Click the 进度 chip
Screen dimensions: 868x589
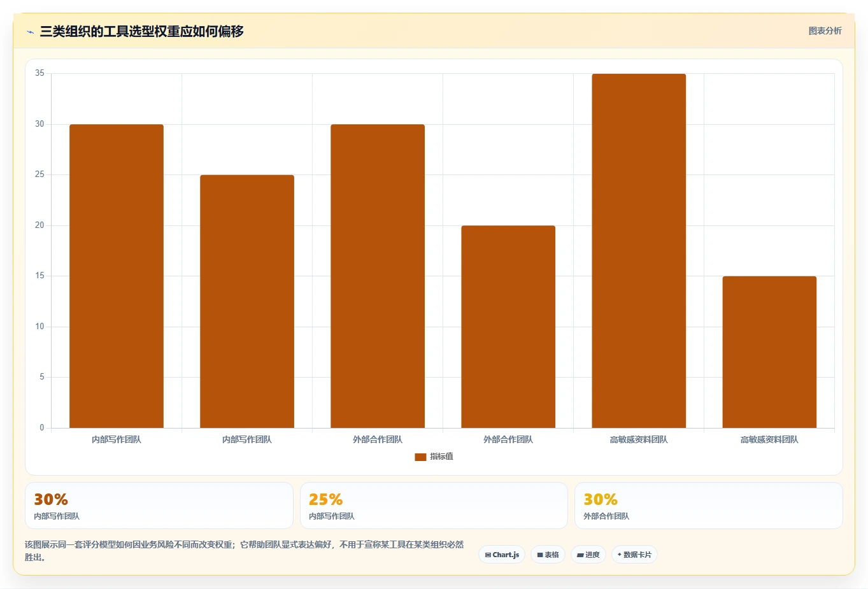click(x=588, y=555)
